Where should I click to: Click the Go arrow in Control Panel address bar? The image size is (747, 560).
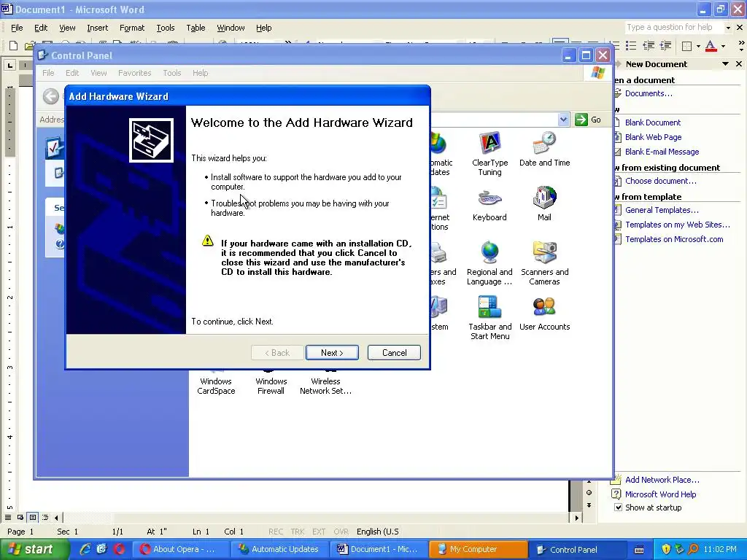[x=581, y=120]
